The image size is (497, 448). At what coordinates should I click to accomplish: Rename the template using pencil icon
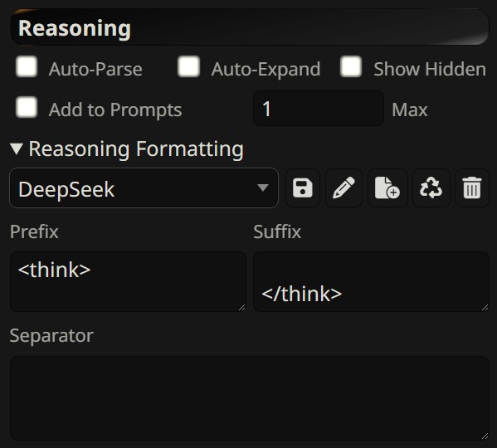(x=344, y=188)
